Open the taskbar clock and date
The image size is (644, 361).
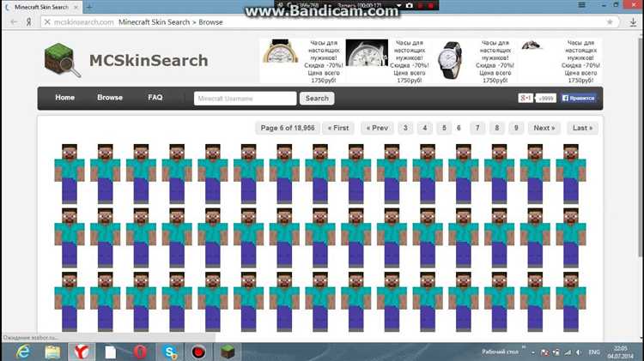[620, 352]
